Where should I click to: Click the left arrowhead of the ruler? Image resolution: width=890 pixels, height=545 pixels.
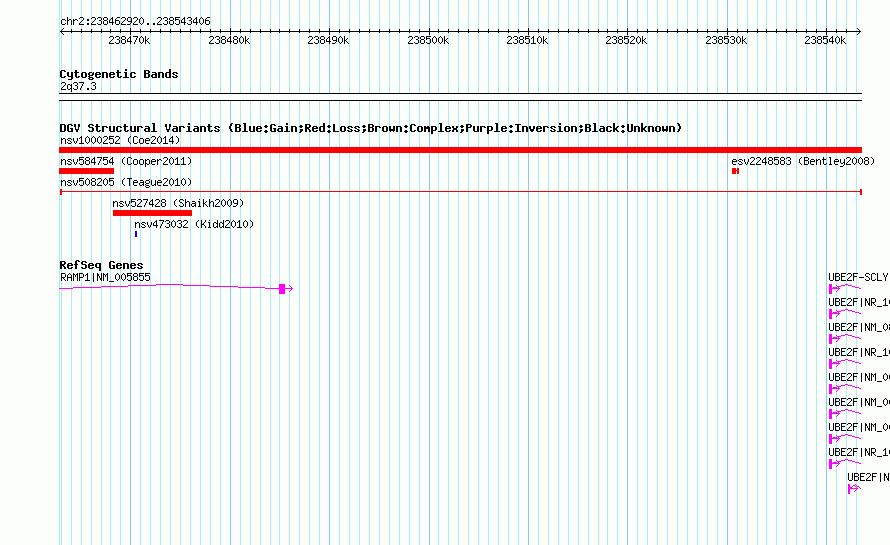pos(62,31)
